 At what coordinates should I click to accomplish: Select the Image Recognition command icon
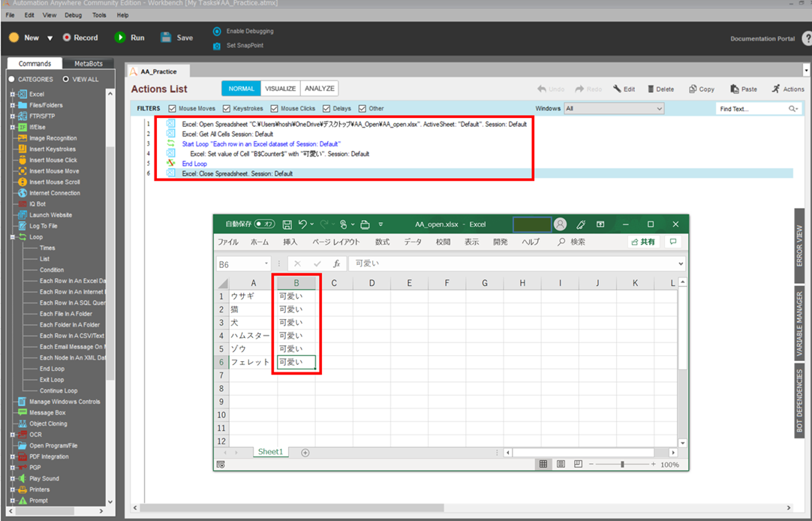(23, 138)
